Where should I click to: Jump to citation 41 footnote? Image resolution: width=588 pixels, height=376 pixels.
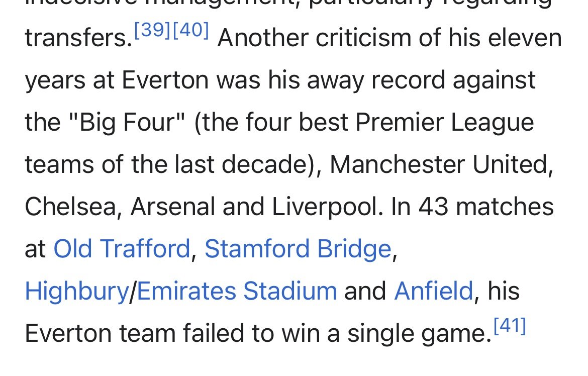(510, 325)
